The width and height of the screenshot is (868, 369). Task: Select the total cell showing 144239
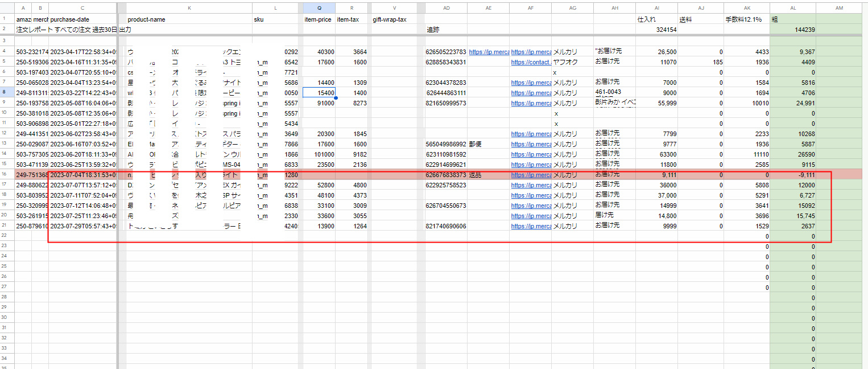(x=793, y=30)
